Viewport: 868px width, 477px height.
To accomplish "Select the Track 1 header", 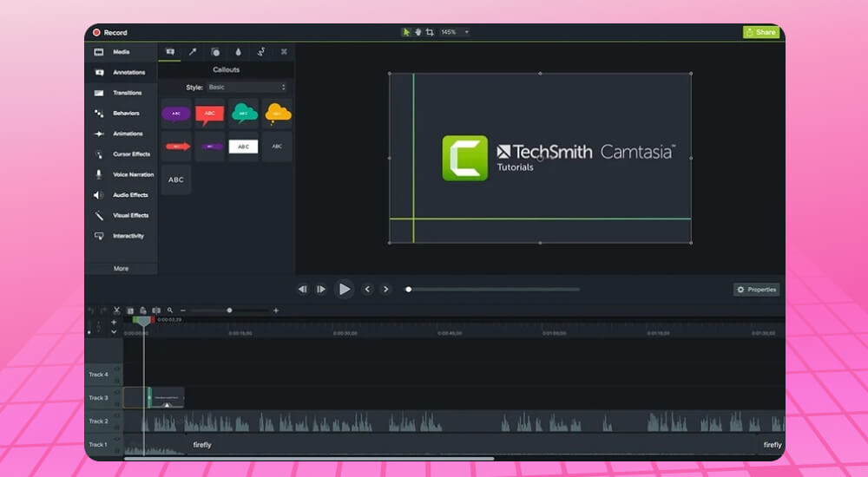I will (104, 444).
